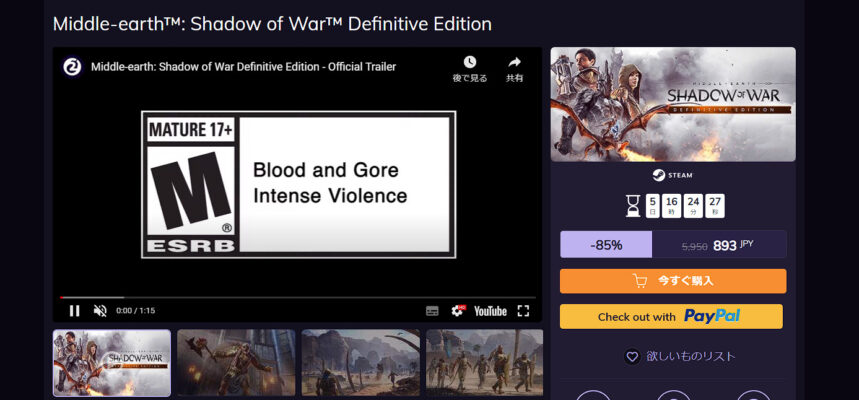
Task: Seek on the video progress bar
Action: 297,298
